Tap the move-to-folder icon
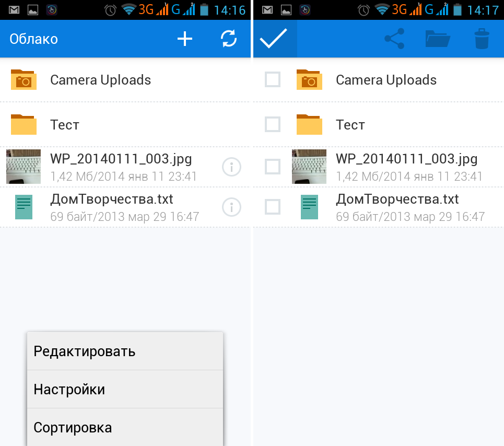504x446 pixels. click(x=438, y=39)
